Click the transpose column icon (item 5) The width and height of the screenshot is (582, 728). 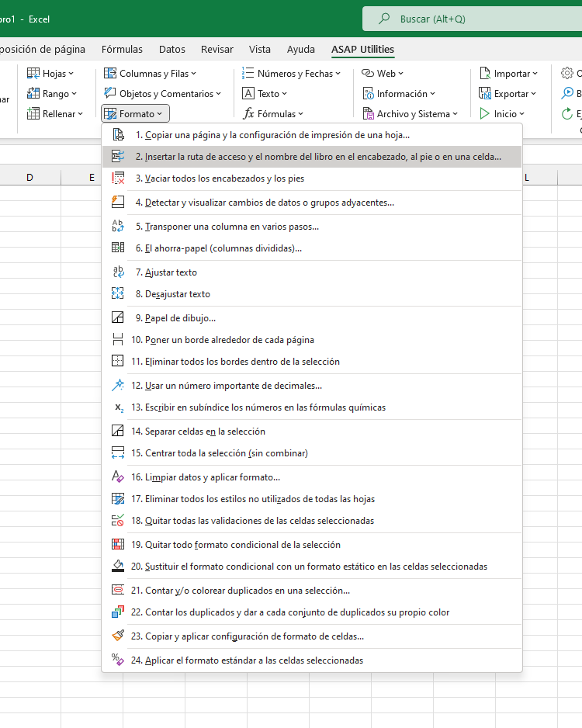click(x=118, y=227)
